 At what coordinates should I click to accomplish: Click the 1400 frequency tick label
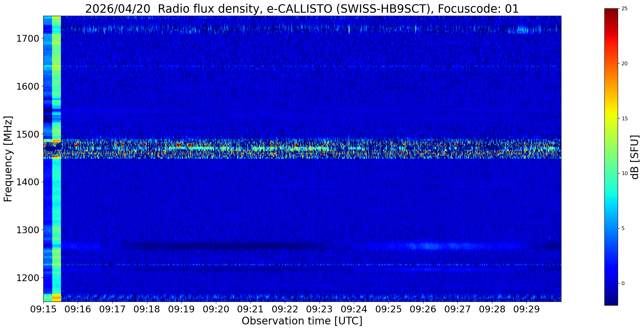pyautogui.click(x=28, y=182)
